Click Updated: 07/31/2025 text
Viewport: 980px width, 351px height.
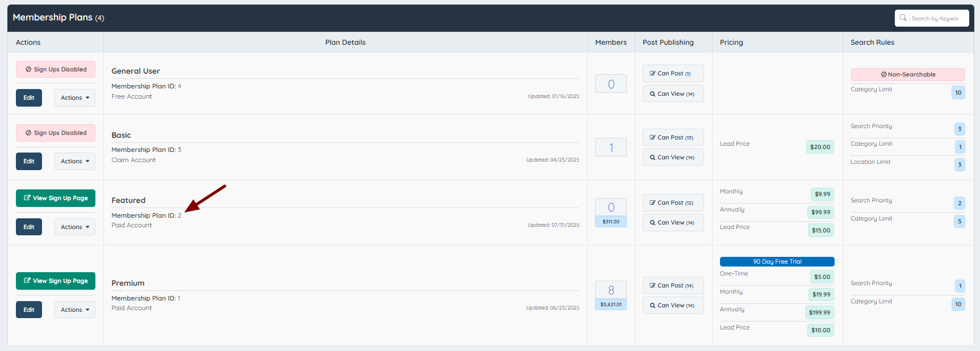click(x=554, y=225)
